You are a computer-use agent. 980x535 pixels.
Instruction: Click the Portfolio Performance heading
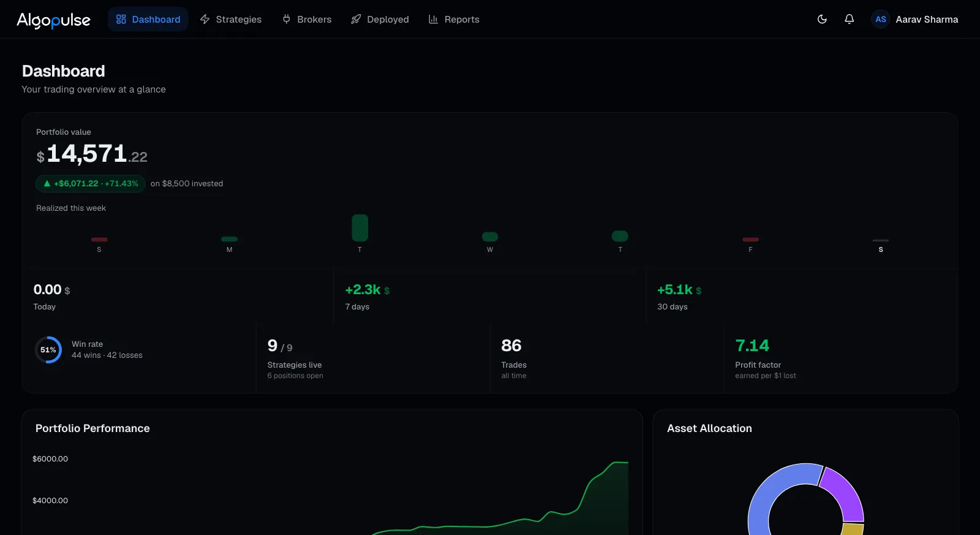click(x=92, y=428)
